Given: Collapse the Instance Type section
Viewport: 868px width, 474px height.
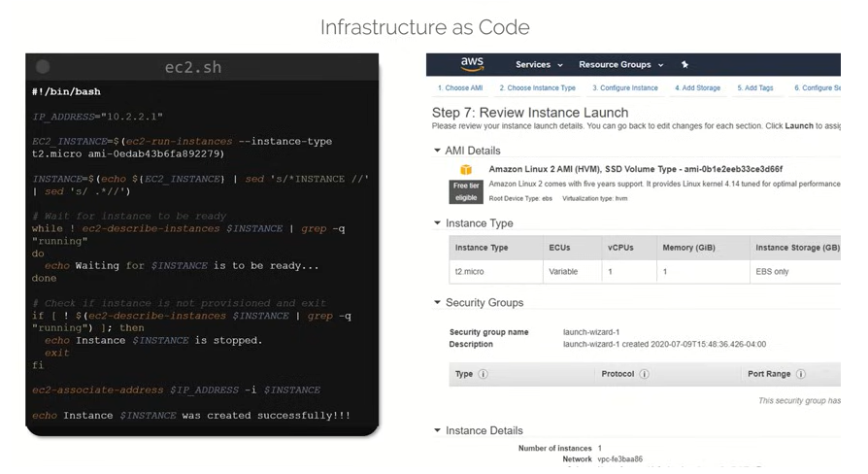Looking at the screenshot, I should pyautogui.click(x=437, y=223).
